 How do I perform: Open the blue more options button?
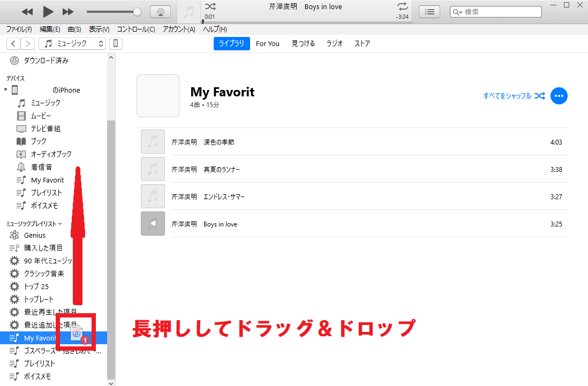(x=559, y=96)
